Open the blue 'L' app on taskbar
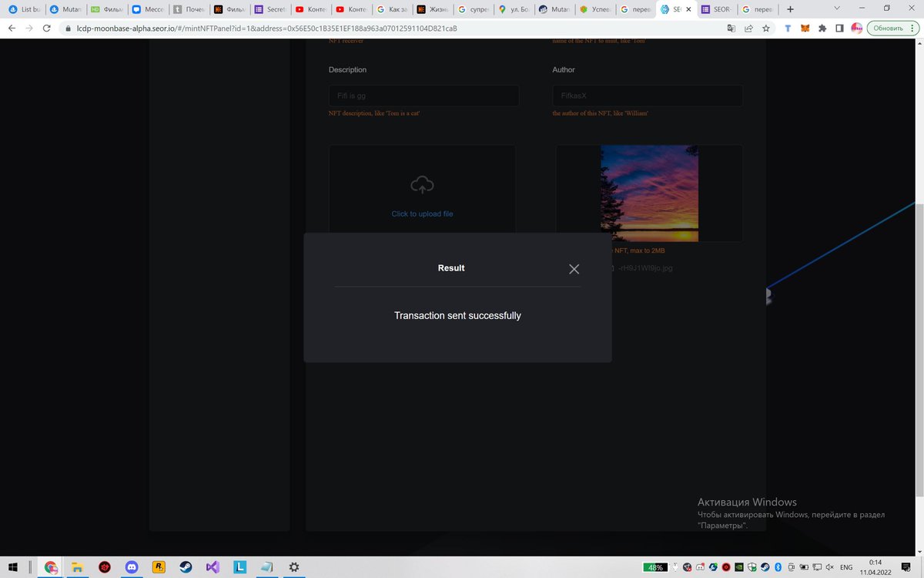This screenshot has height=578, width=924. [240, 567]
